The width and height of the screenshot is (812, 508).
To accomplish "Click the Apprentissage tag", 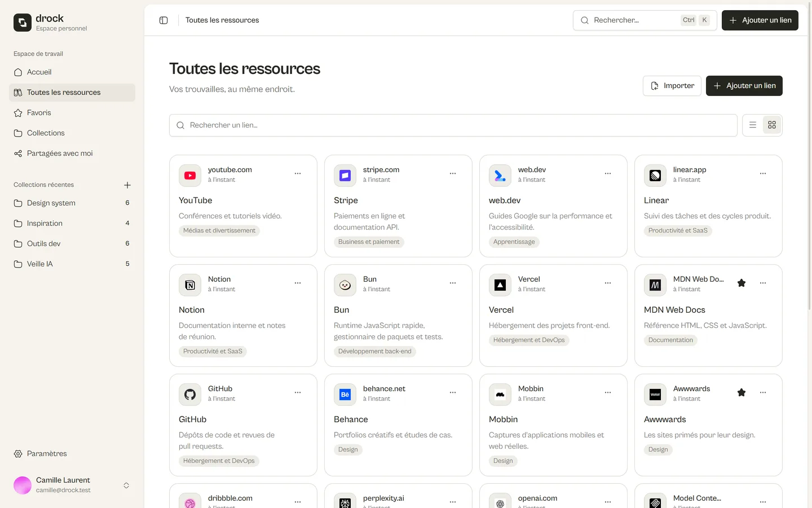I will 514,242.
